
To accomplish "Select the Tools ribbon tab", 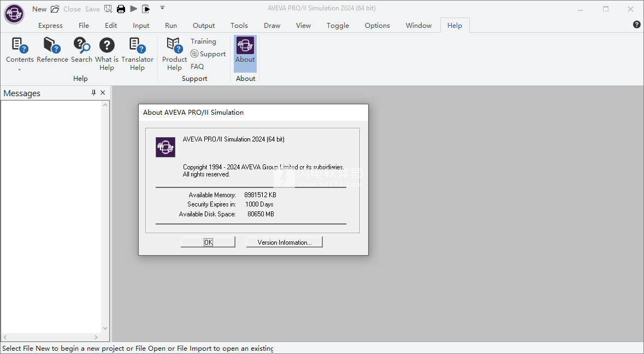I will pos(239,26).
